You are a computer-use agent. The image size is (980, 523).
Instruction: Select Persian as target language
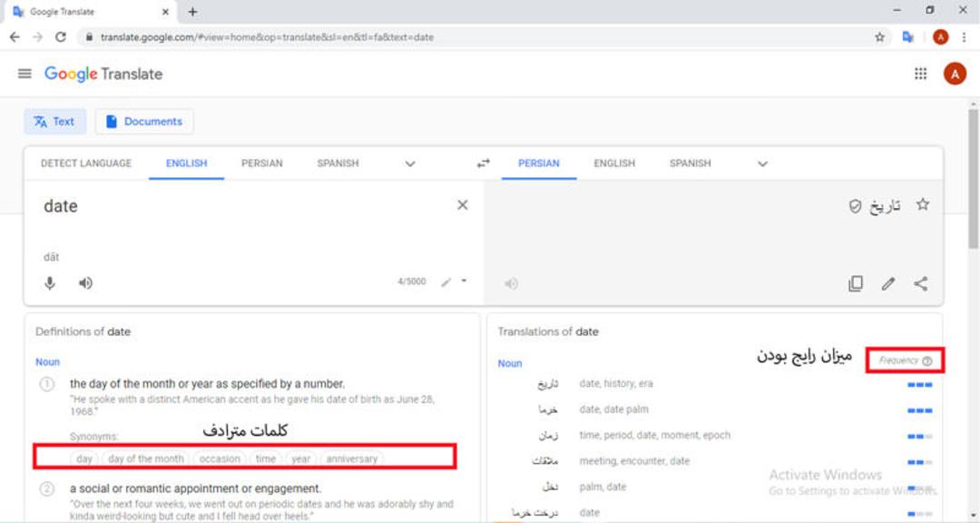[x=539, y=163]
